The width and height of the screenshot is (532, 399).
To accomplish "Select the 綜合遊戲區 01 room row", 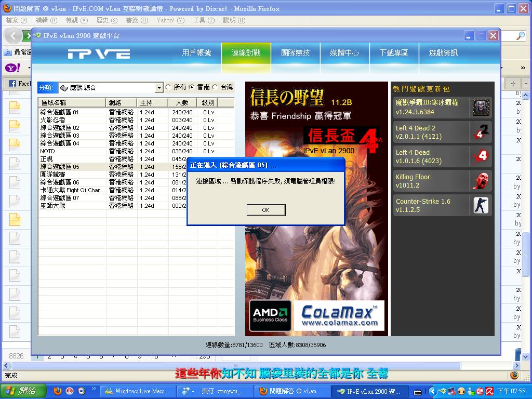I will pos(136,112).
